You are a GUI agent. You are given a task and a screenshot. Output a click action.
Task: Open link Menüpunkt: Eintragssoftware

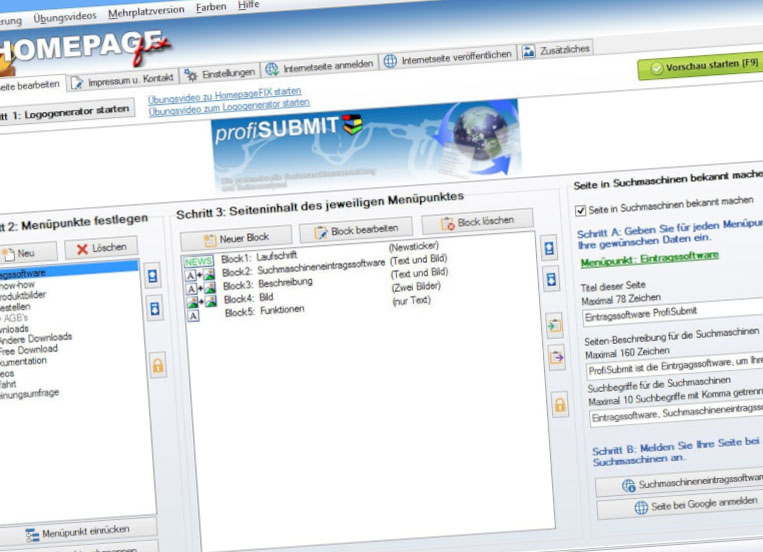pos(650,258)
